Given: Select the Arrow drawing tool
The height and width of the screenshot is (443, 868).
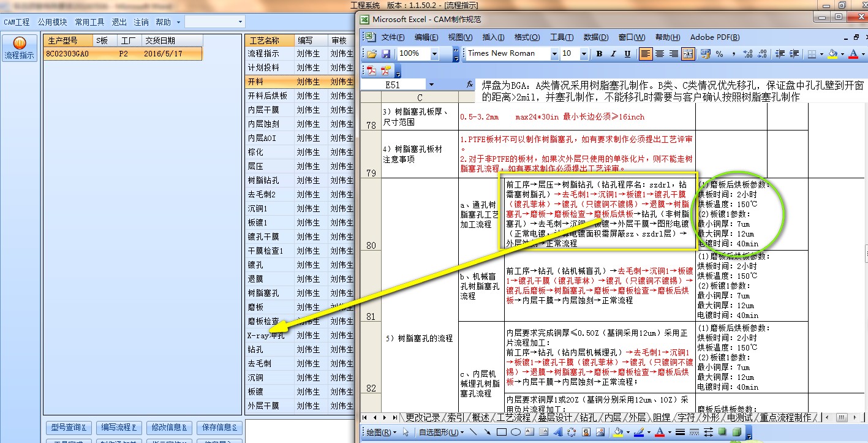Looking at the screenshot, I should (x=487, y=433).
